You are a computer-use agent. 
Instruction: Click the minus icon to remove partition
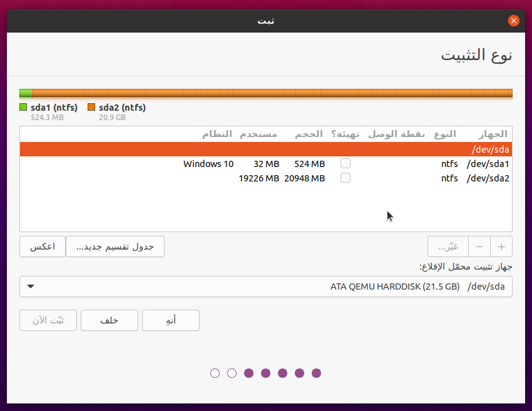[x=479, y=246]
